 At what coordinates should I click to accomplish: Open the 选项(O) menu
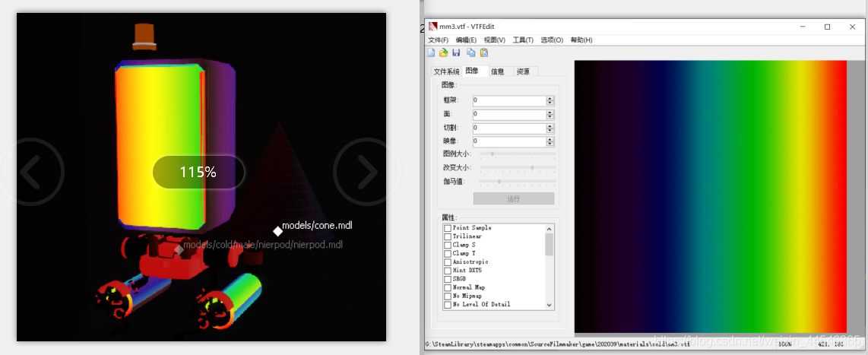tap(552, 40)
